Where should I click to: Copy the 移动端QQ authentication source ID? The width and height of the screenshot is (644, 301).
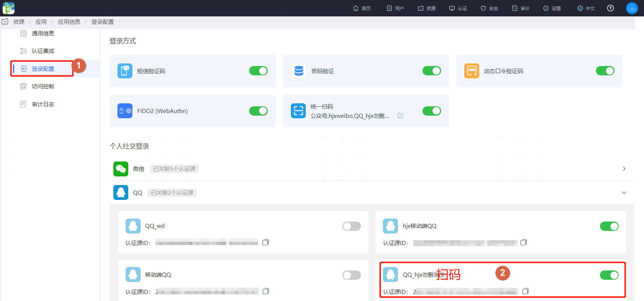(x=266, y=291)
